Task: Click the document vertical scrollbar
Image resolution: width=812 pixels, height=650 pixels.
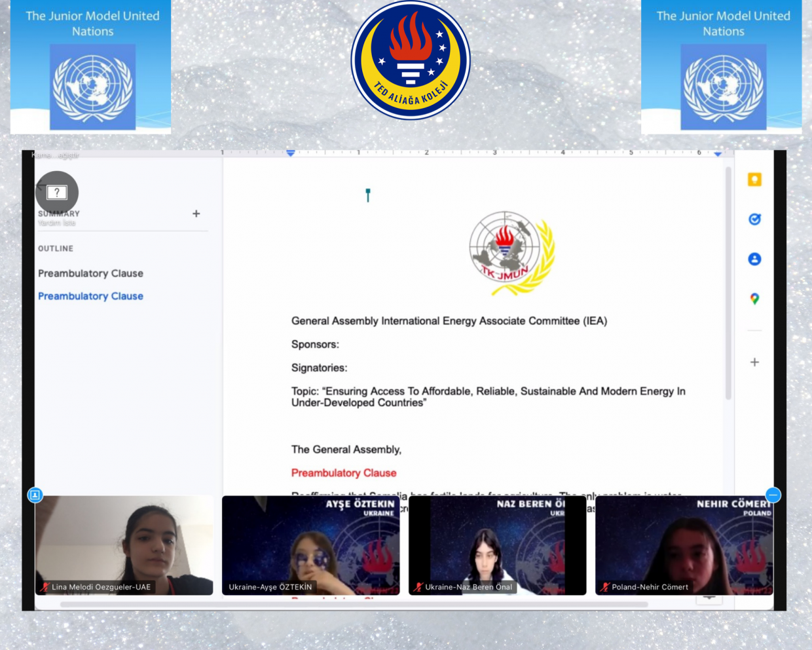Action: pyautogui.click(x=728, y=283)
